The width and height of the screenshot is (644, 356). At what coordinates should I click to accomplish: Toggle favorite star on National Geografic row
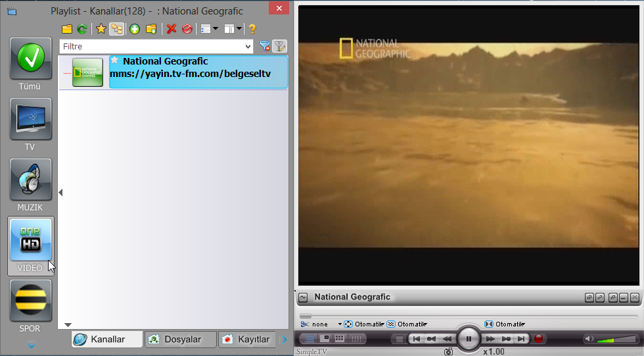tap(114, 61)
